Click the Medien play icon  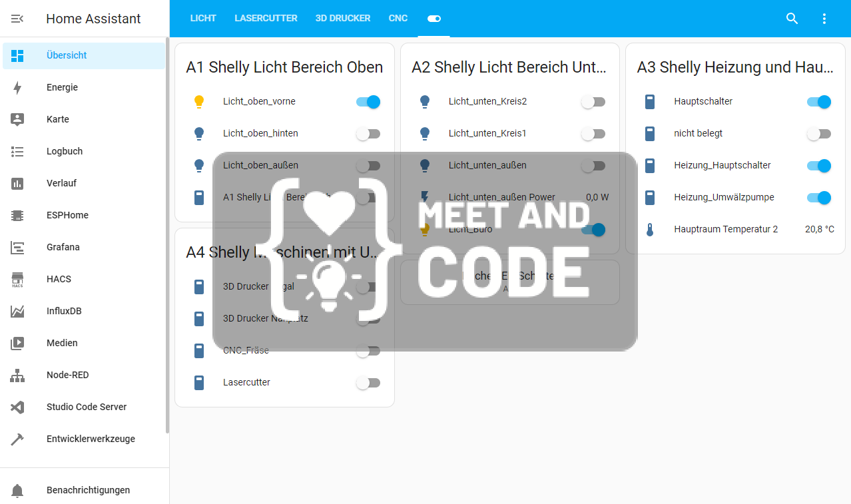[x=17, y=344]
